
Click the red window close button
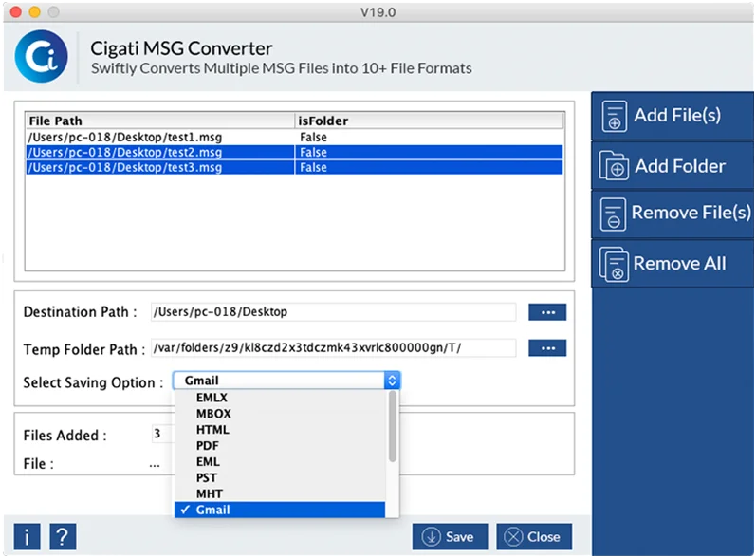point(16,12)
